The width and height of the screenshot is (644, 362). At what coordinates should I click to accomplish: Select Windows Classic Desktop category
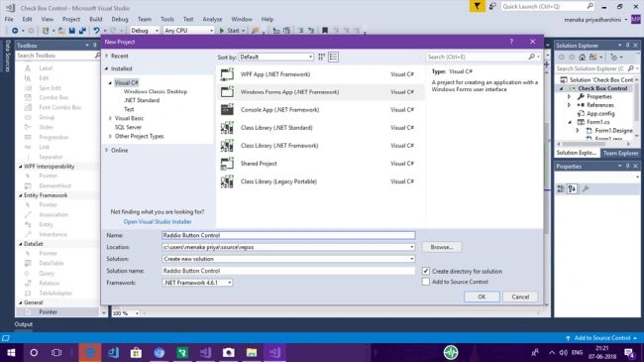coord(156,91)
